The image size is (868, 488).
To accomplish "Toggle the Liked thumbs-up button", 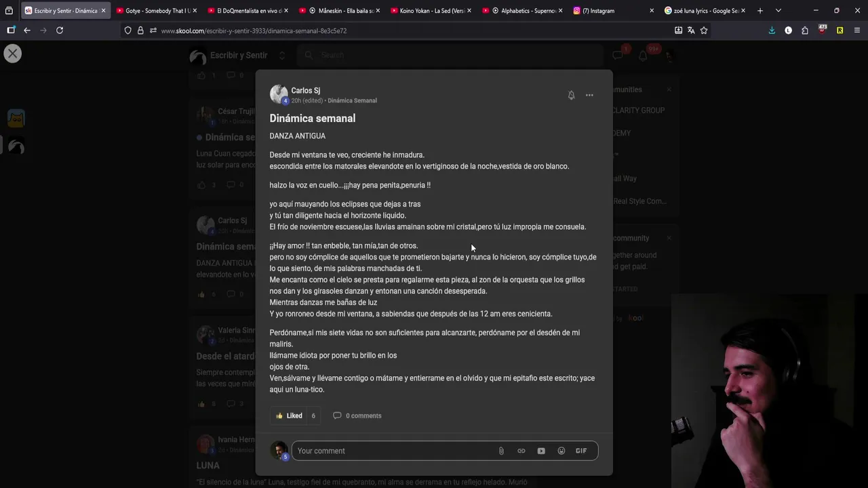I will 290,415.
